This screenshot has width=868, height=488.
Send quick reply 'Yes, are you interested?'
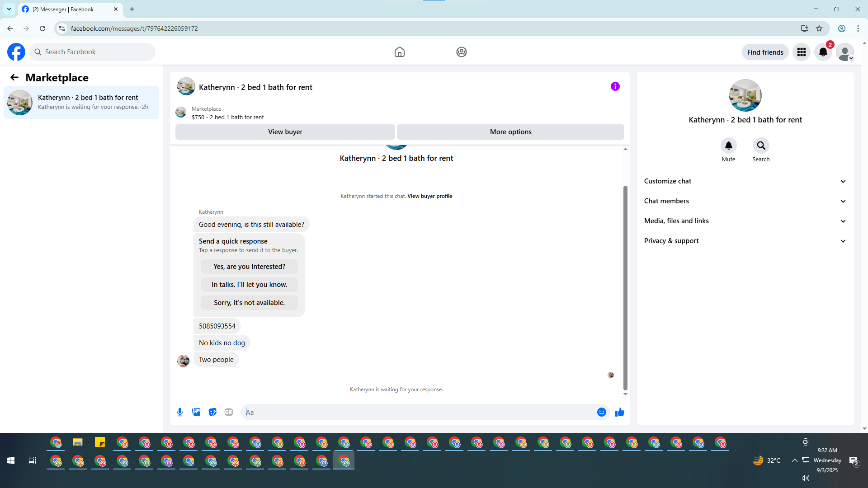250,267
